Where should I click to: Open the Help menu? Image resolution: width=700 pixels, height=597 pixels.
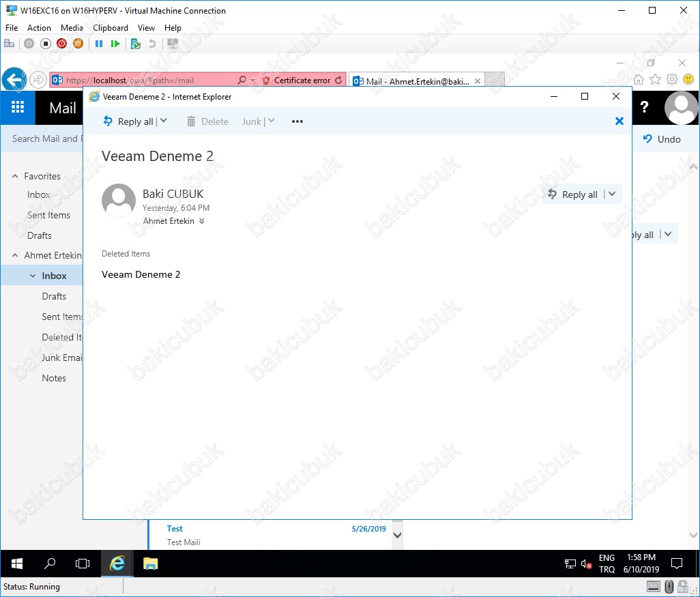point(173,28)
